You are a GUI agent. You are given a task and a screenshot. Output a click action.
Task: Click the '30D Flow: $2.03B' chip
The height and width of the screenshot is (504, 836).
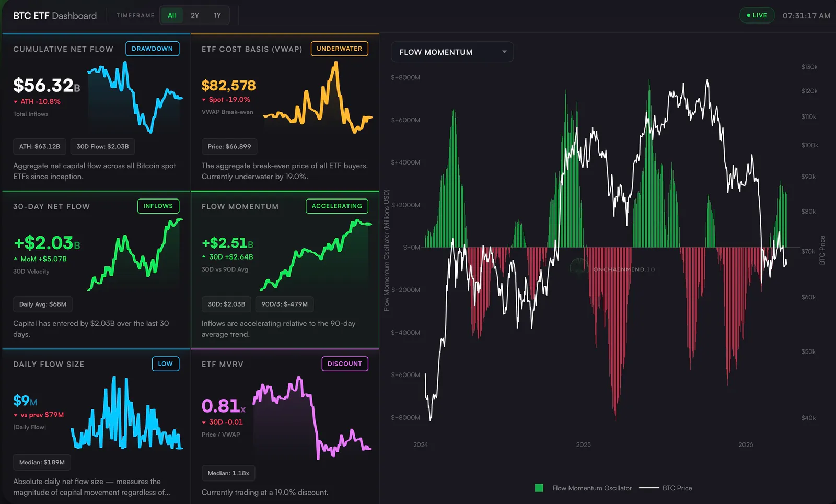click(x=102, y=147)
